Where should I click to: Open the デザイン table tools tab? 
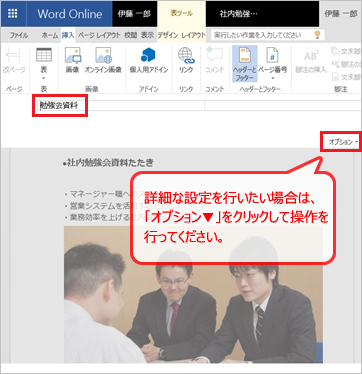[x=168, y=35]
